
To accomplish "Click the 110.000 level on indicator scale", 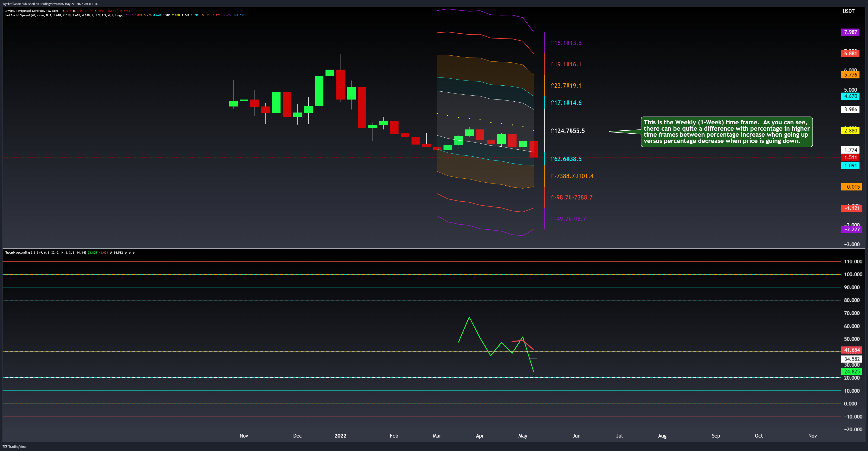I will click(x=853, y=261).
